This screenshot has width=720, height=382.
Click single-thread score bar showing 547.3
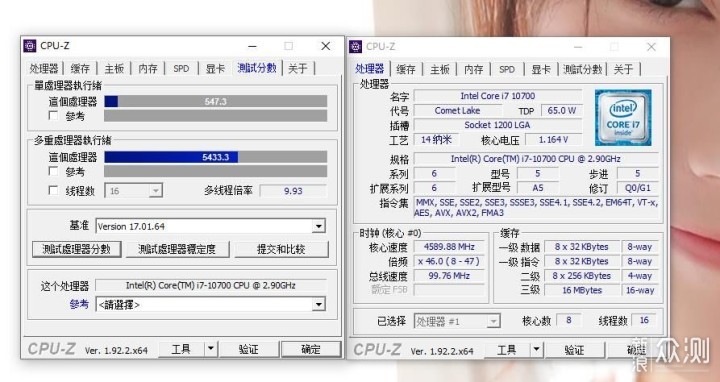(x=216, y=101)
